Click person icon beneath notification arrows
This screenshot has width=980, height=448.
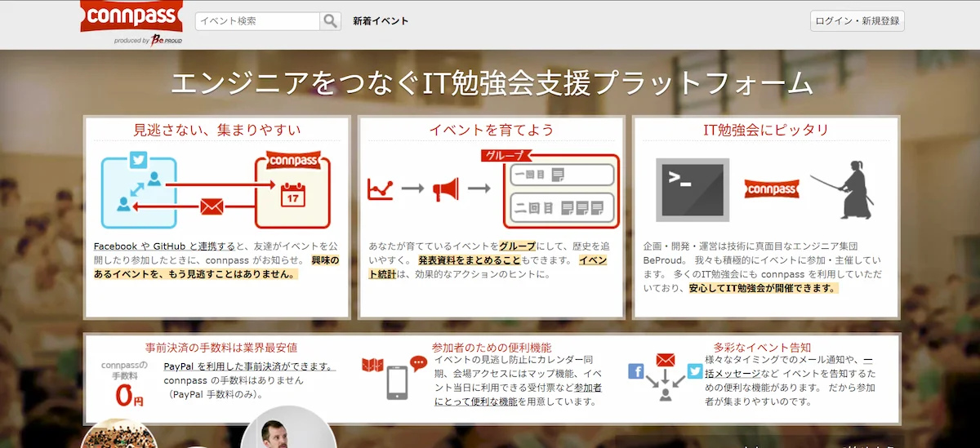666,395
